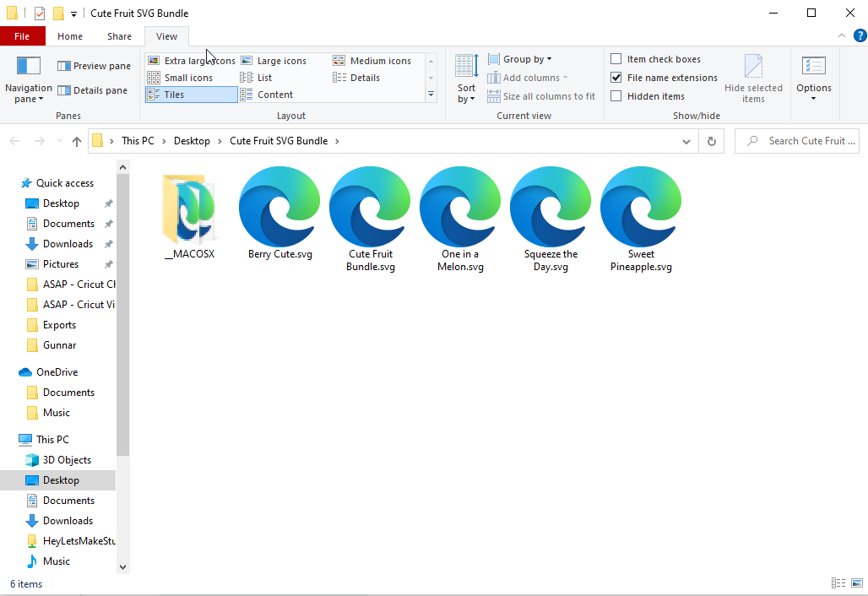Select the Tiles layout
Screen dimensions: 868x596
click(192, 95)
